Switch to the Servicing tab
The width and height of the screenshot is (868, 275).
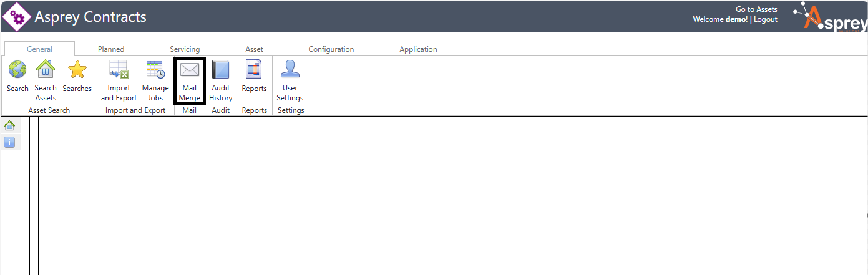click(185, 49)
